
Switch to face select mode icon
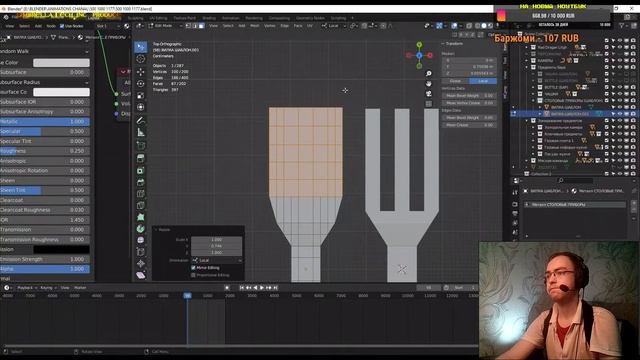point(202,26)
